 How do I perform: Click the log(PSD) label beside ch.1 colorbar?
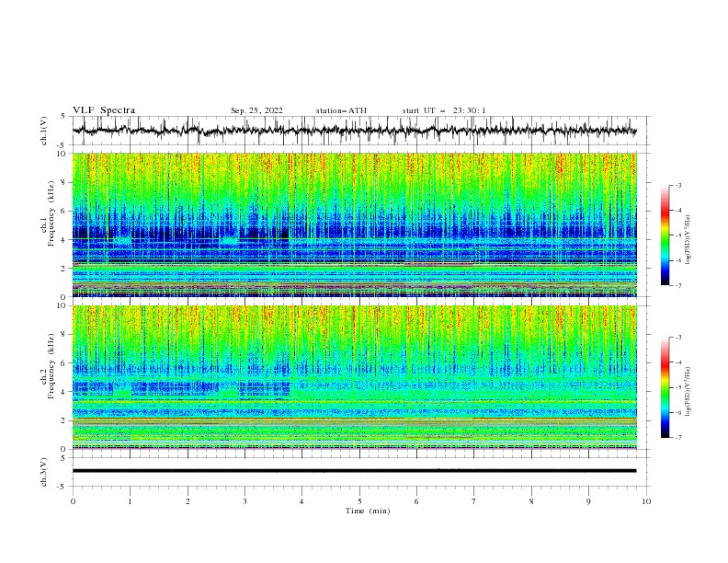(x=688, y=240)
